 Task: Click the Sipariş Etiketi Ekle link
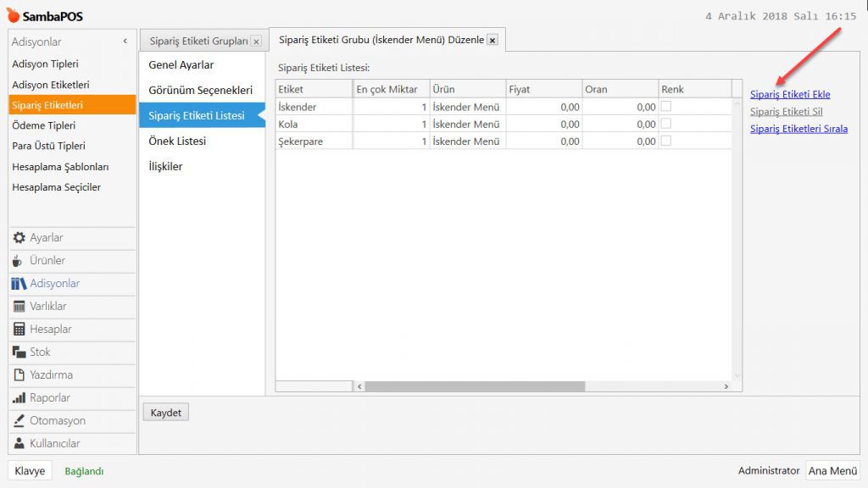[790, 94]
